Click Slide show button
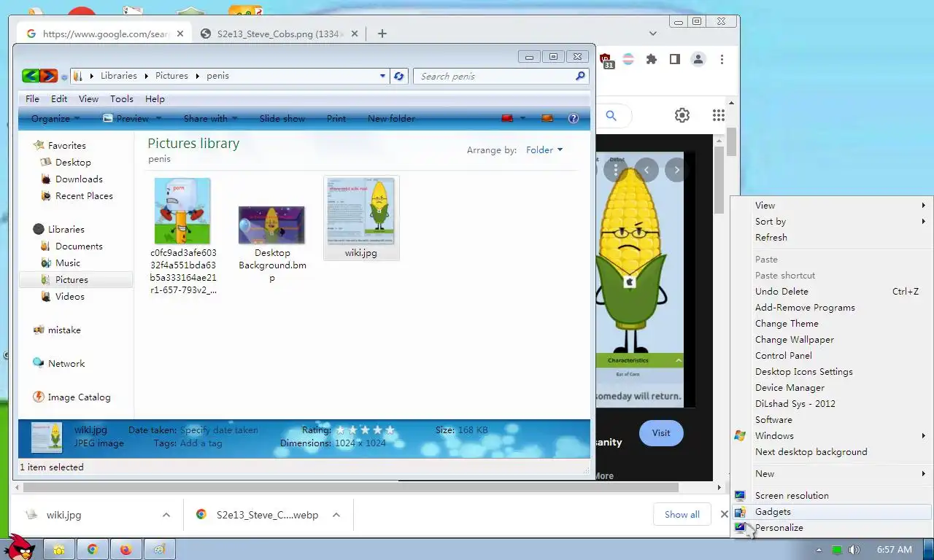 pos(282,118)
